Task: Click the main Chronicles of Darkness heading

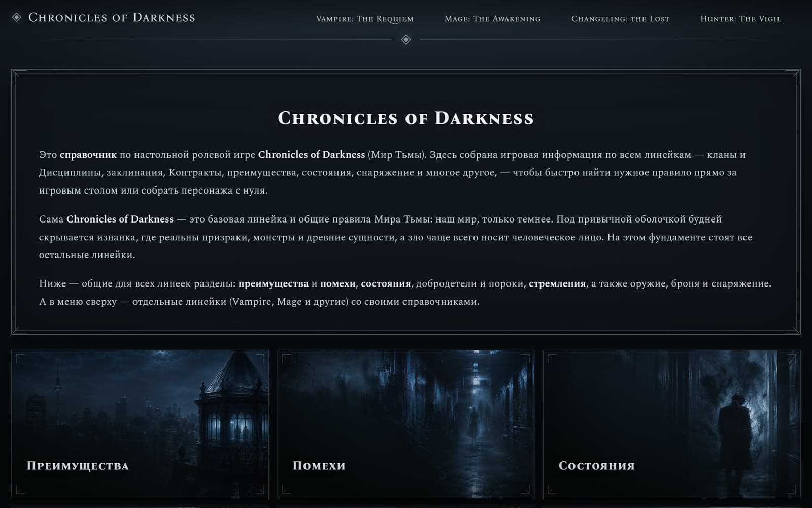Action: point(406,118)
